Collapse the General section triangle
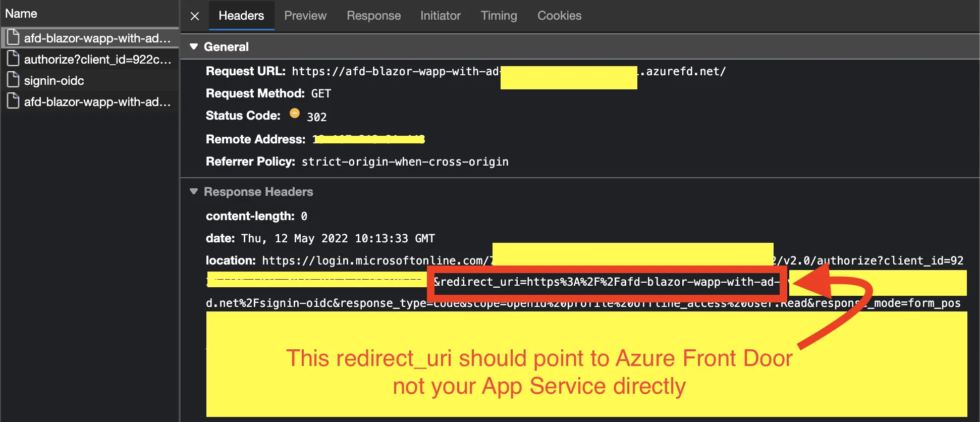980x422 pixels. [x=194, y=46]
